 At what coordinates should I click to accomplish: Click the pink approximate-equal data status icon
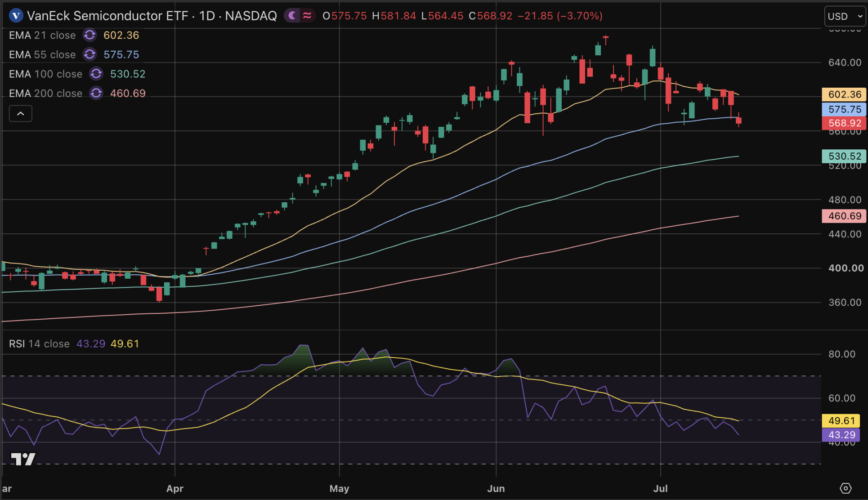[307, 16]
